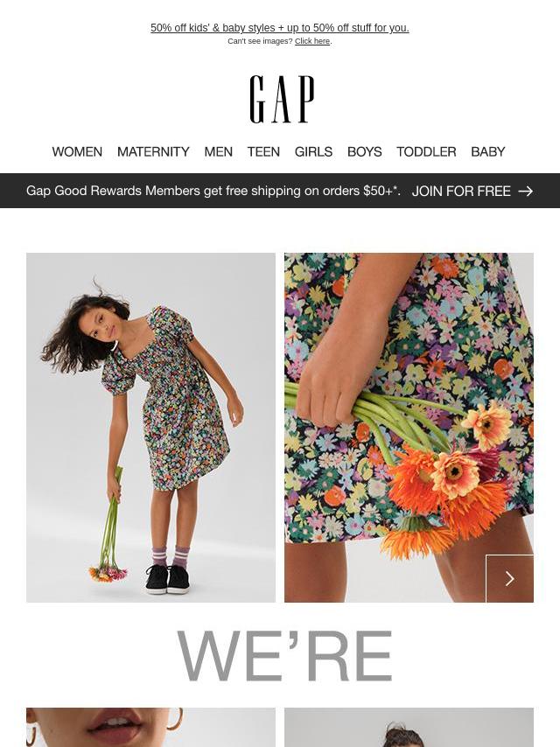This screenshot has width=560, height=747.
Task: Open the image of girl in floral dress
Action: (x=150, y=428)
